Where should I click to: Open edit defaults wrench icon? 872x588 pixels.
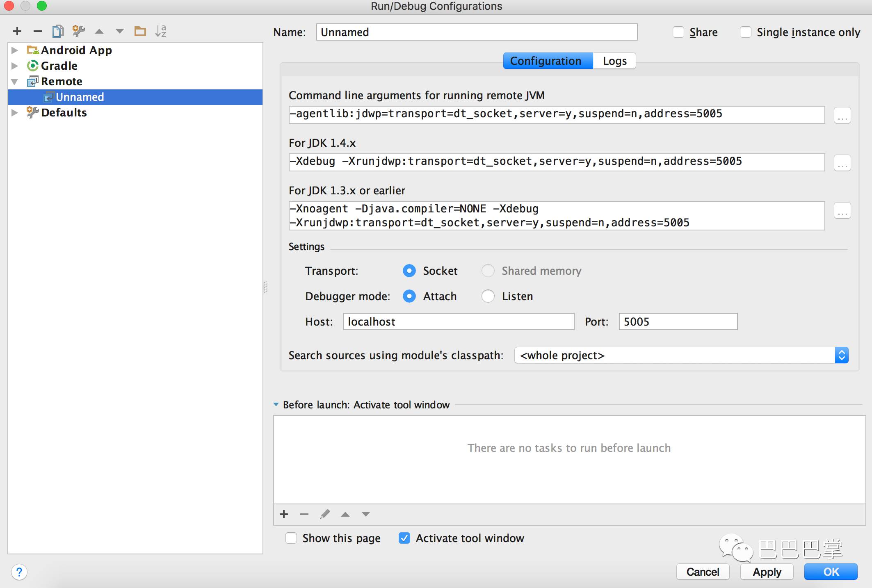78,31
